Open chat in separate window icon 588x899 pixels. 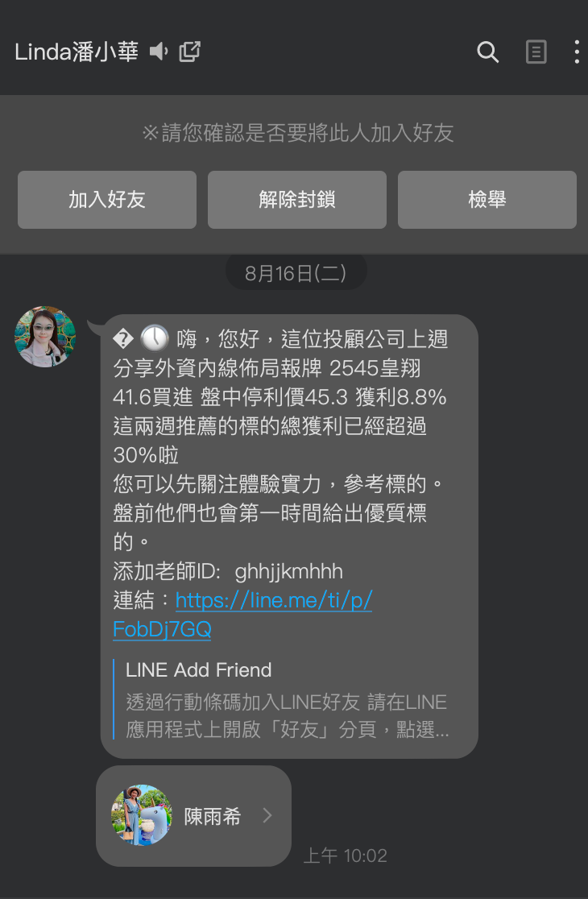190,52
